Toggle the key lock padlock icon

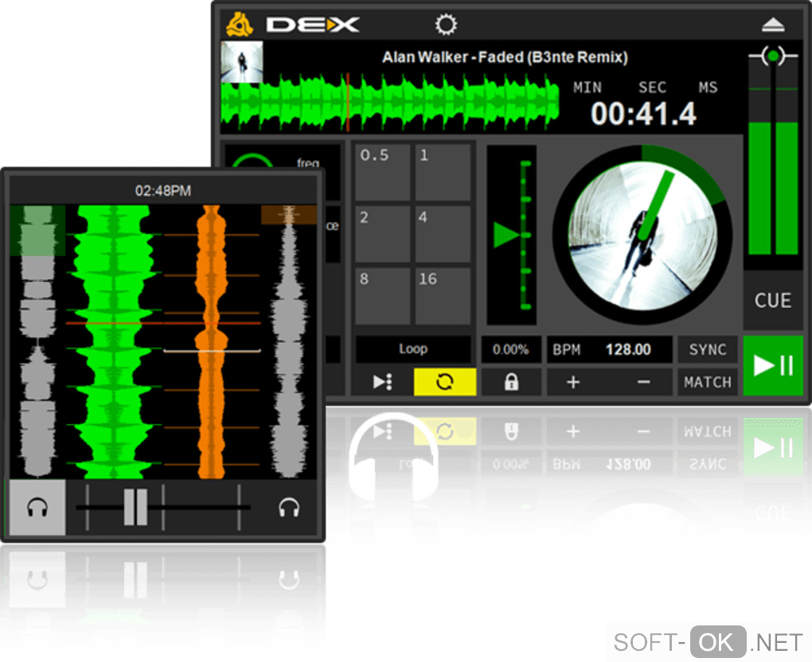tap(511, 382)
